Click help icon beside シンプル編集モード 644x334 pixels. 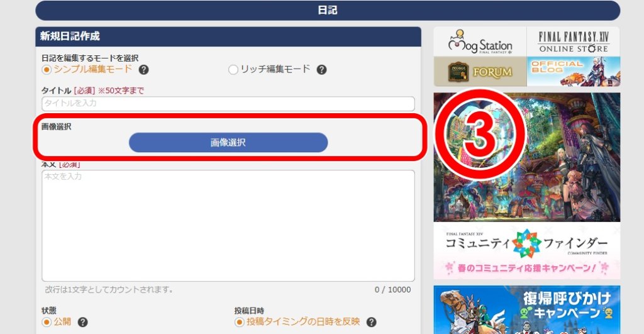tap(143, 70)
